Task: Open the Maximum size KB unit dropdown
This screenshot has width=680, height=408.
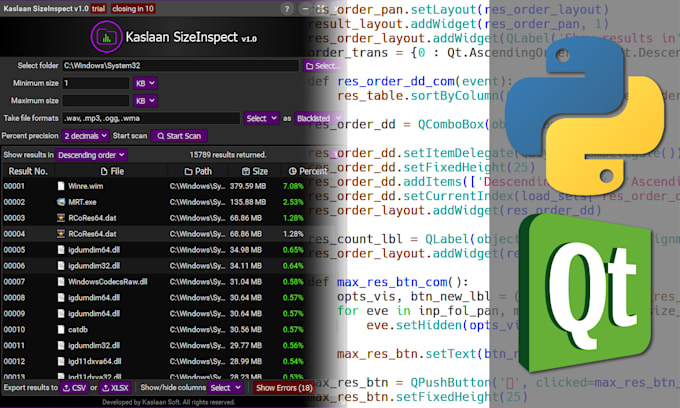Action: coord(145,101)
